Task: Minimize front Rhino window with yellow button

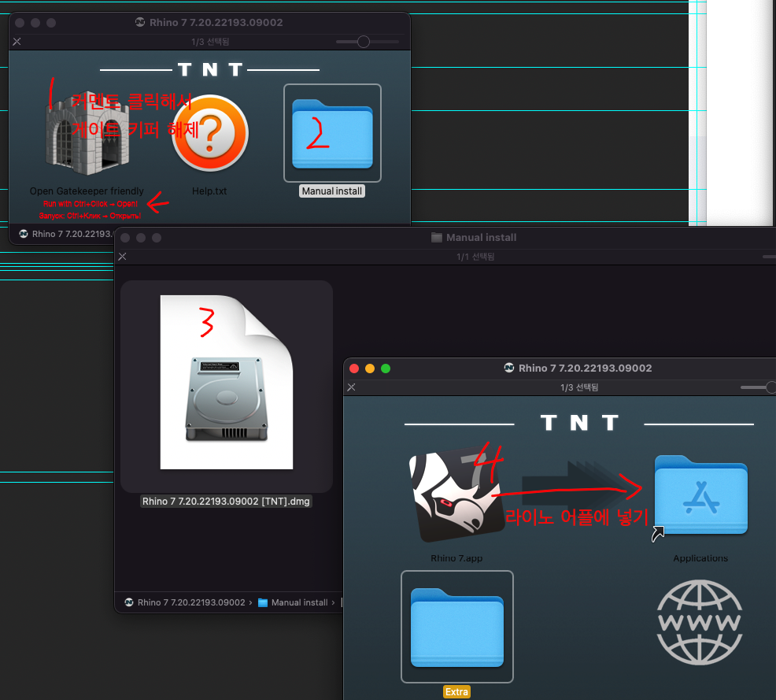Action: pyautogui.click(x=370, y=369)
